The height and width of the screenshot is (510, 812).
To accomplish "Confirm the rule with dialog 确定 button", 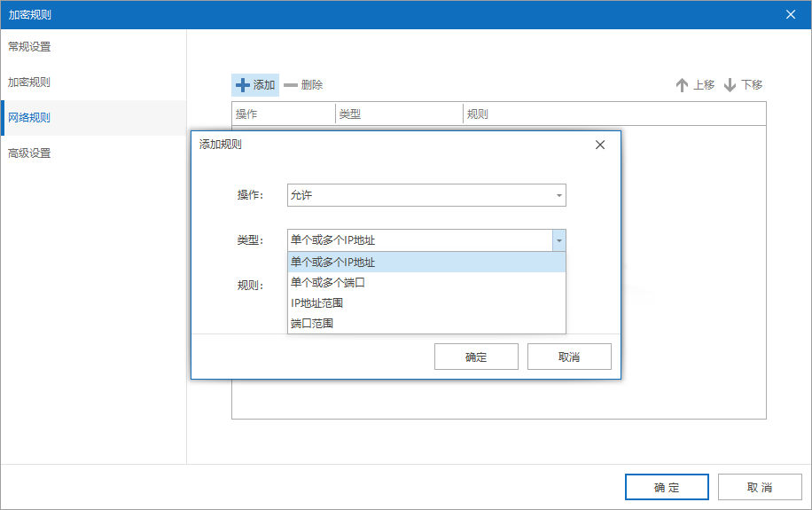I will pyautogui.click(x=476, y=357).
